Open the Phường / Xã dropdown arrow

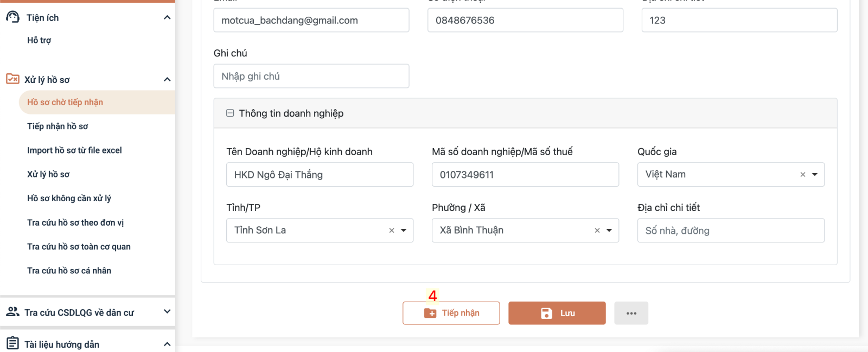click(609, 231)
